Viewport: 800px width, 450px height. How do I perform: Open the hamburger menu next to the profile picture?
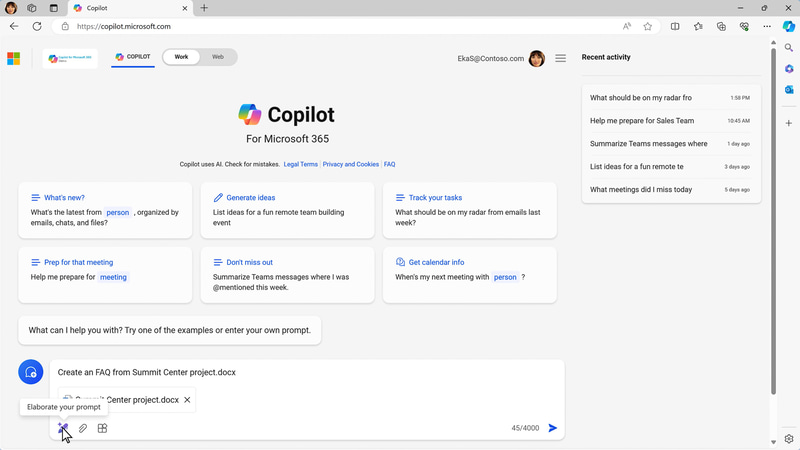560,58
